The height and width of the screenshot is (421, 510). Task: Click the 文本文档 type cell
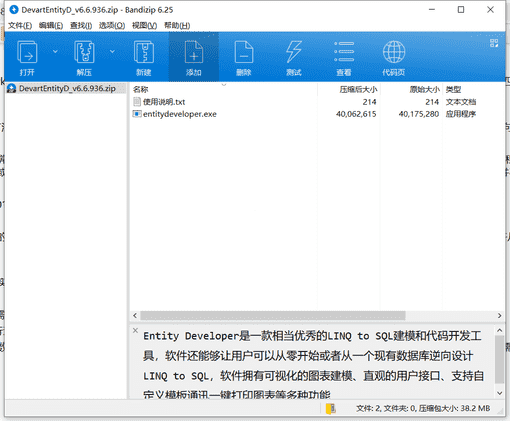461,102
